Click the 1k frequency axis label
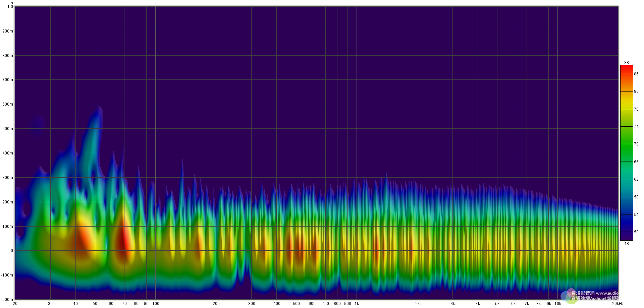The height and width of the screenshot is (308, 644). click(357, 304)
